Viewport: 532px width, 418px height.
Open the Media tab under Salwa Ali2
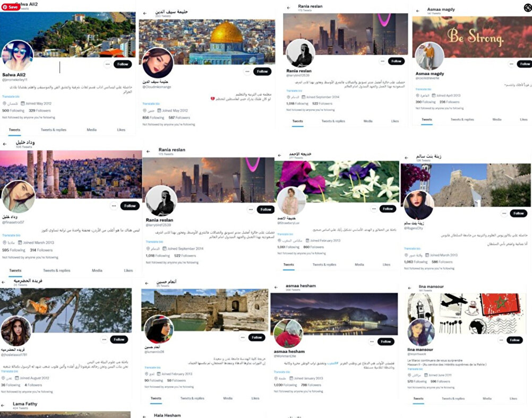(92, 130)
